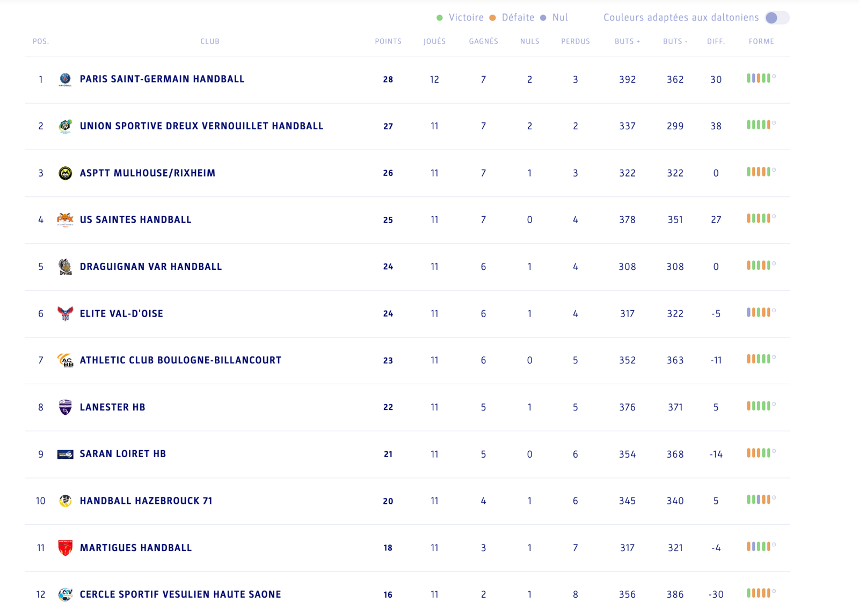
Task: Click Martigues Handball's 18 points value
Action: coord(388,548)
